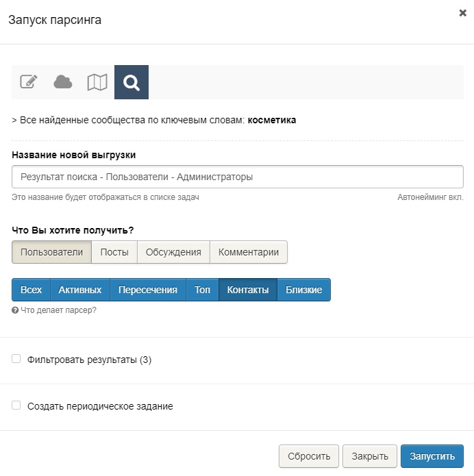474x476 pixels.
Task: Select the Пользователи tab
Action: [x=52, y=252]
